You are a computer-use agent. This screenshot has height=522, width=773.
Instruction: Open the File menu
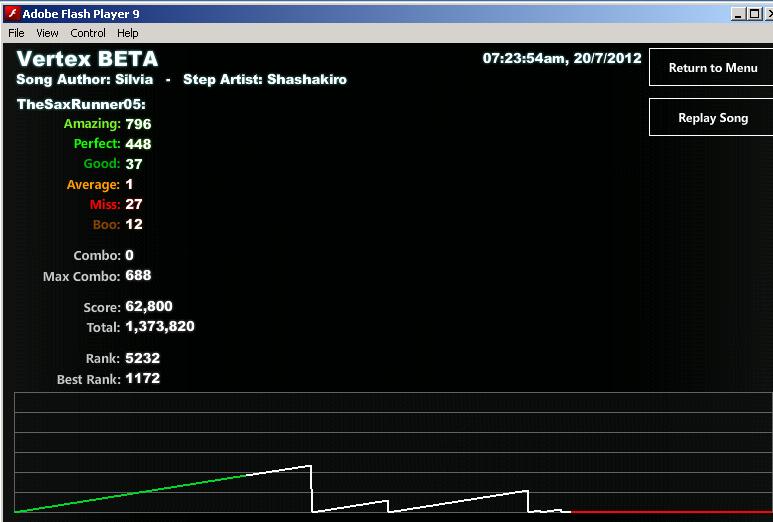point(16,33)
